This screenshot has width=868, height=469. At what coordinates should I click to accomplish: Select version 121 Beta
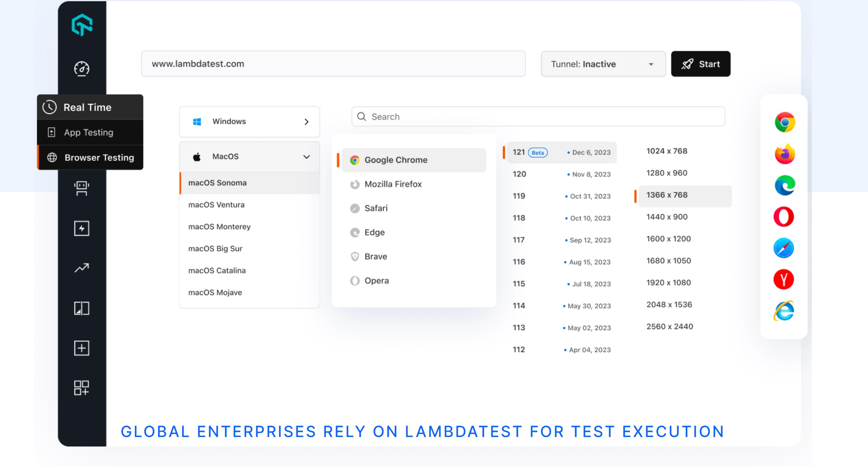[562, 152]
